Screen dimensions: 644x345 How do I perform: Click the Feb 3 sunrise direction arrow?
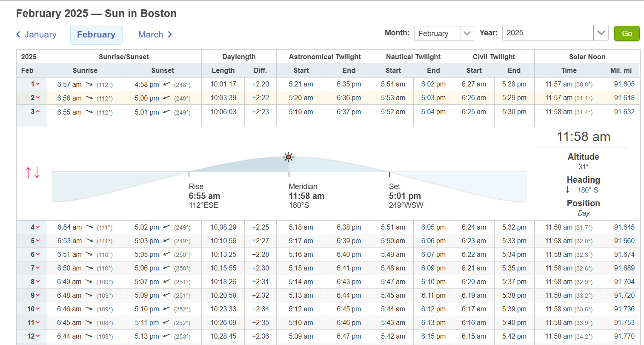point(89,112)
